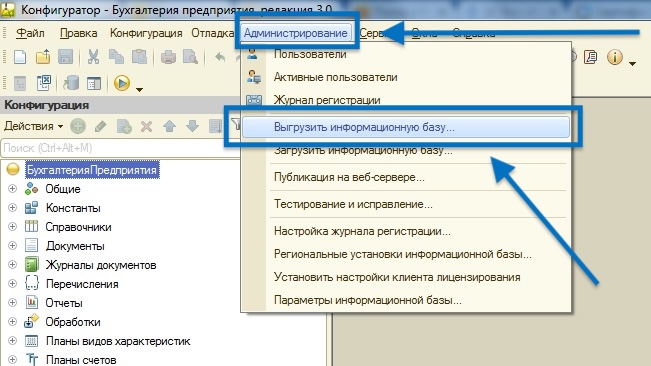The height and width of the screenshot is (366, 651).
Task: Choose Параметры информационной базы
Action: (x=406, y=300)
